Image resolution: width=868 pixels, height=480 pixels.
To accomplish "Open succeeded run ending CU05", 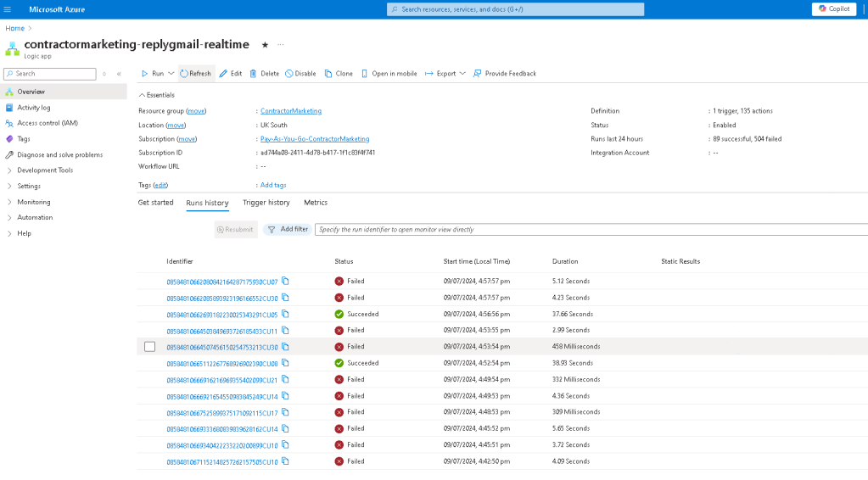I will [x=222, y=315].
